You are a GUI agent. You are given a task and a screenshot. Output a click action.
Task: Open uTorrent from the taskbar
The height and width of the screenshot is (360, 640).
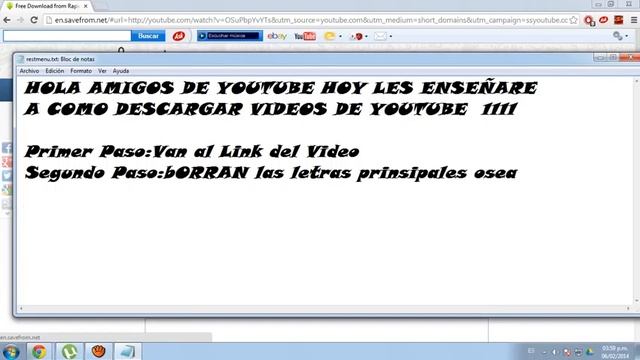click(69, 351)
